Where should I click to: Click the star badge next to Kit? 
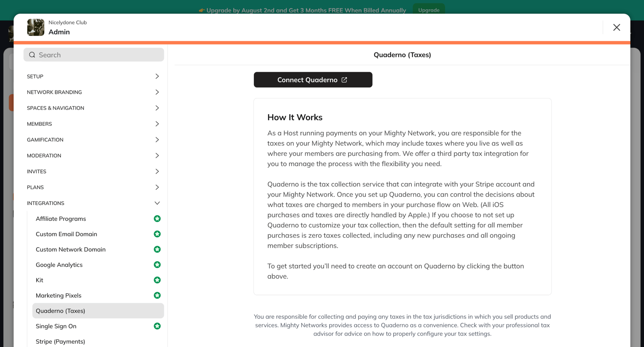click(x=157, y=280)
